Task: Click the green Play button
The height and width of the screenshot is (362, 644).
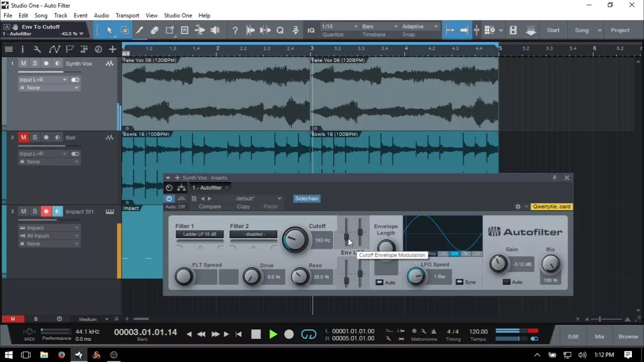Action: 273,334
